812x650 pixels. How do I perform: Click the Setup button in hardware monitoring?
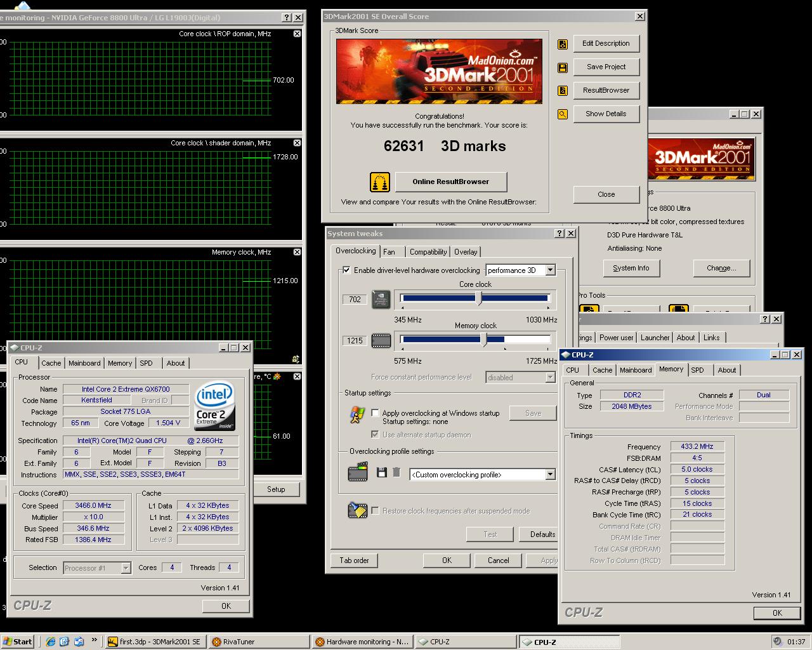coord(276,489)
